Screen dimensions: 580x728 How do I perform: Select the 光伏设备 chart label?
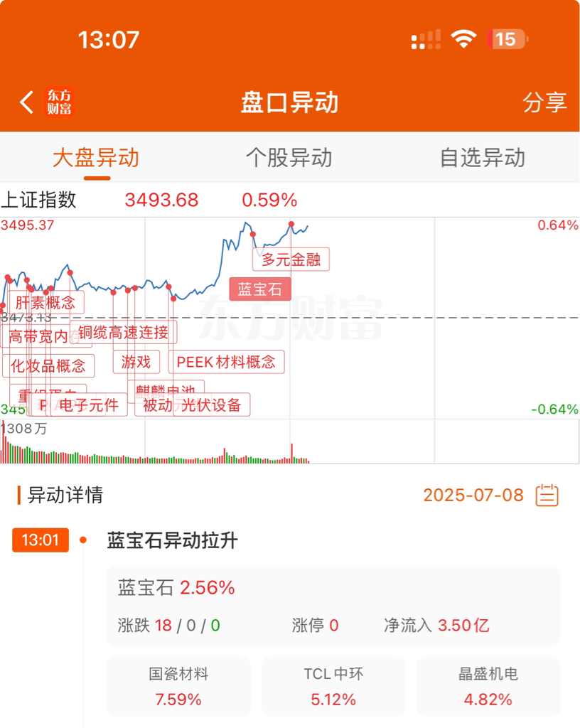coord(212,405)
